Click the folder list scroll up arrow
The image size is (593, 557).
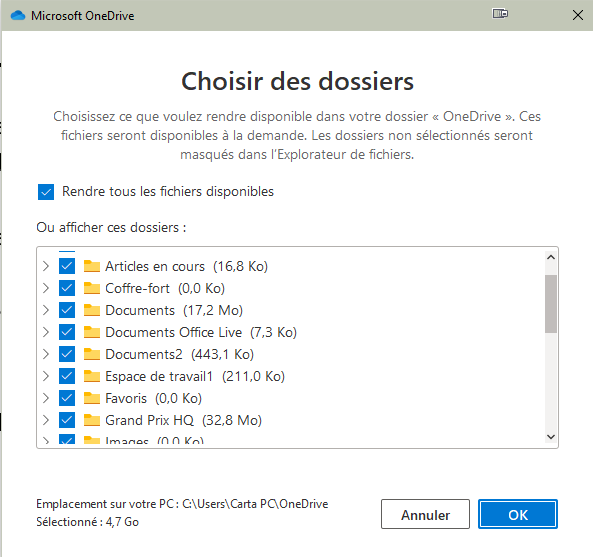point(551,257)
